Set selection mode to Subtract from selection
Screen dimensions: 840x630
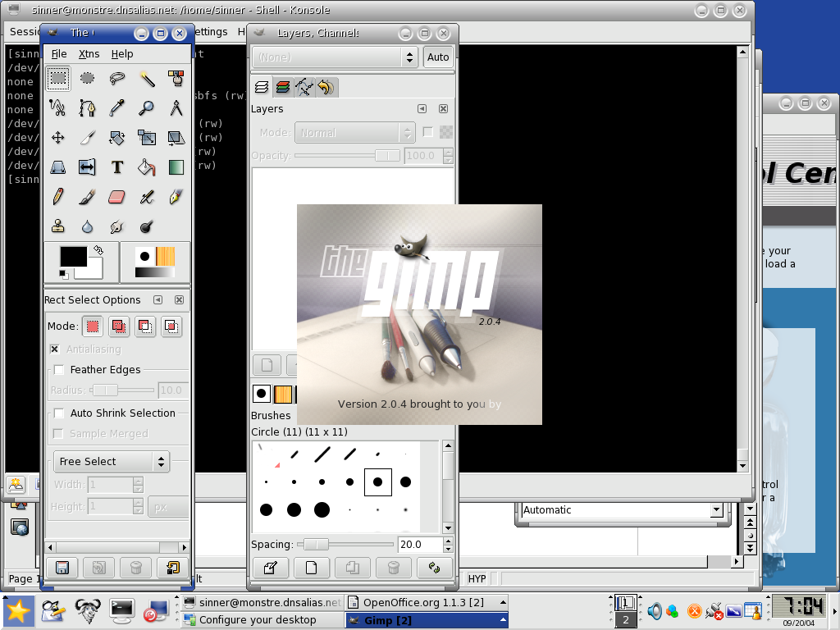point(145,326)
